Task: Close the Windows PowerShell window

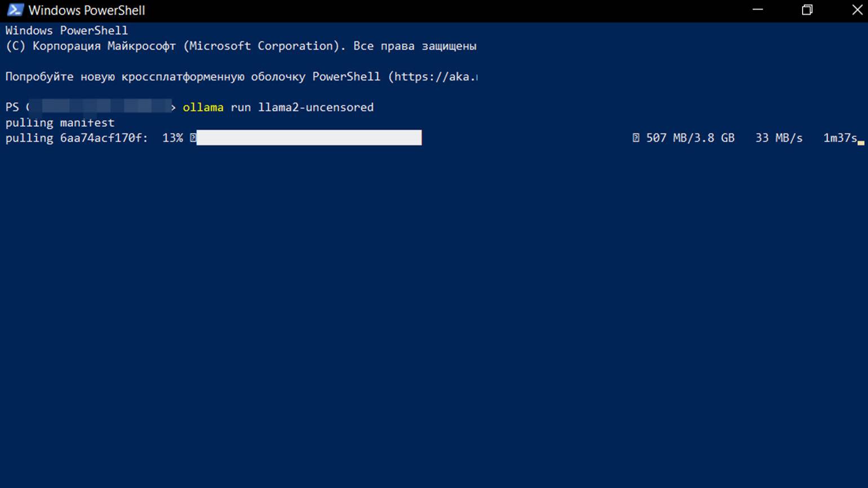Action: [x=857, y=10]
